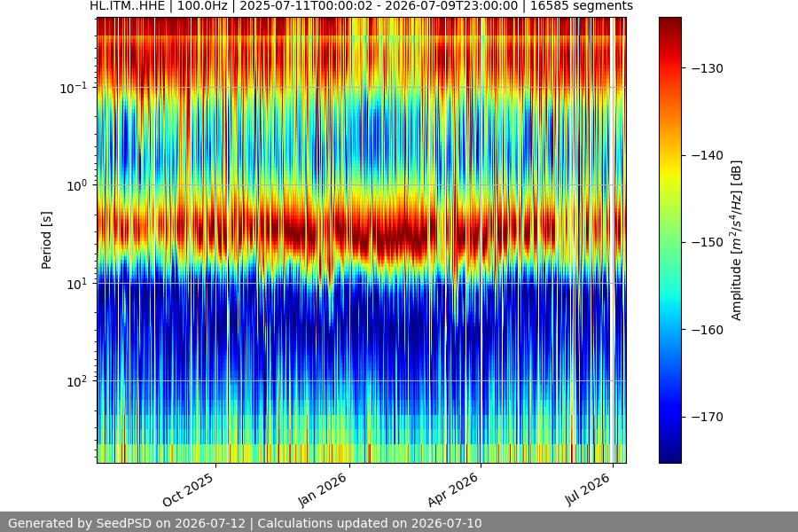The width and height of the screenshot is (798, 532).
Task: Click the 'Jan 2026' x-axis label
Action: coord(322,489)
